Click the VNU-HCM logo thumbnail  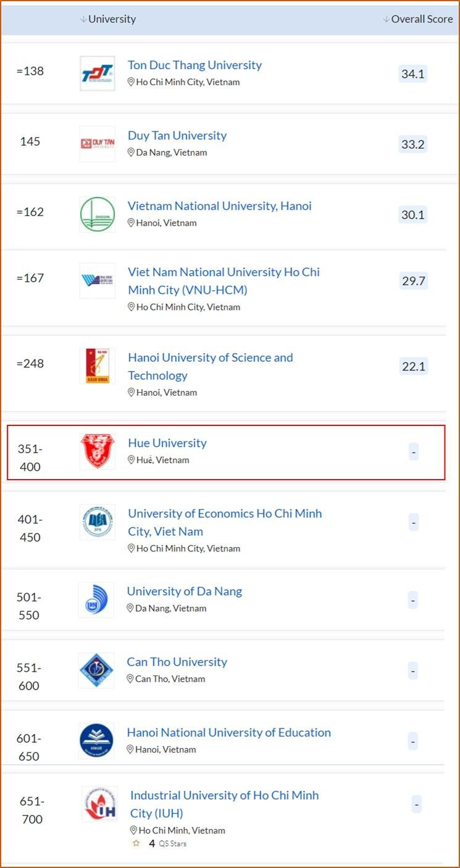[x=97, y=281]
